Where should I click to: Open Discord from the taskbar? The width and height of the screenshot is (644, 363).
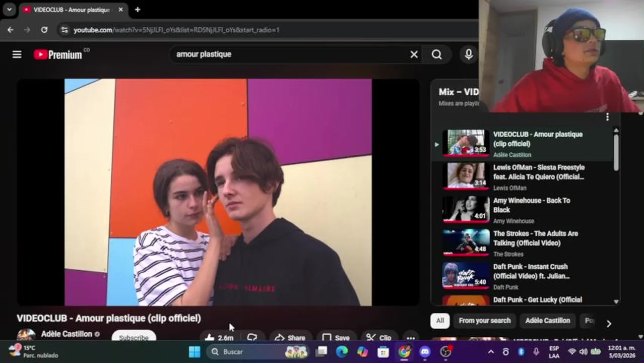click(425, 352)
